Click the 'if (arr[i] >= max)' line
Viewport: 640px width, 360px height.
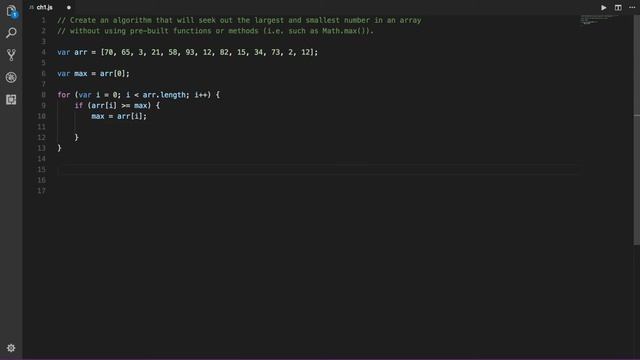click(117, 105)
